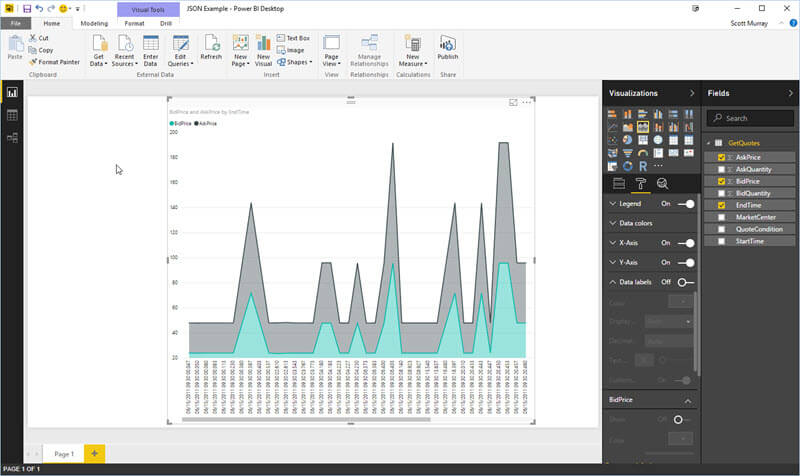Uncheck the AskPrice field

(722, 157)
